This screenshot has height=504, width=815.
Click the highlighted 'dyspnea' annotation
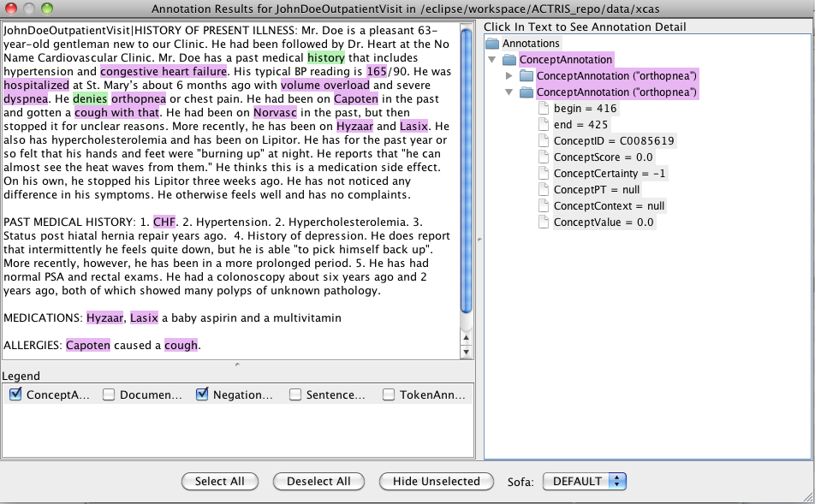(26, 98)
